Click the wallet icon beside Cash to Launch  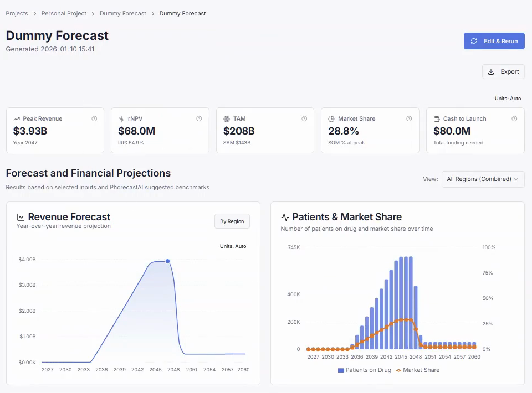point(437,119)
